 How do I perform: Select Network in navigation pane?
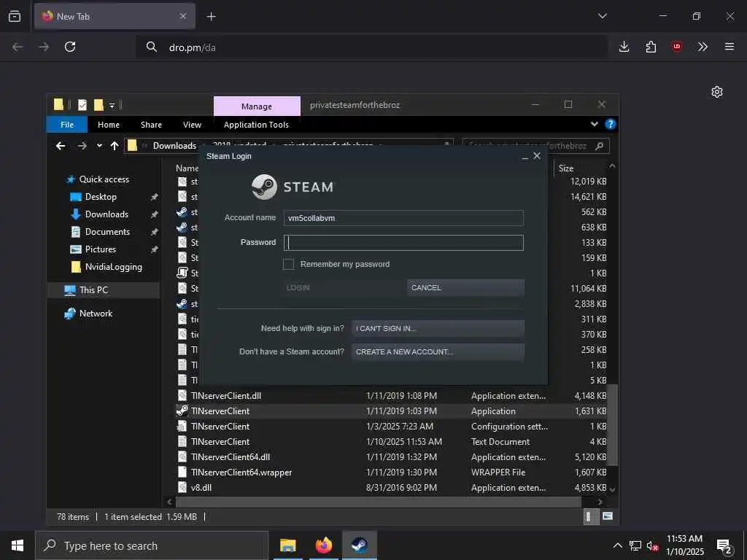point(96,314)
